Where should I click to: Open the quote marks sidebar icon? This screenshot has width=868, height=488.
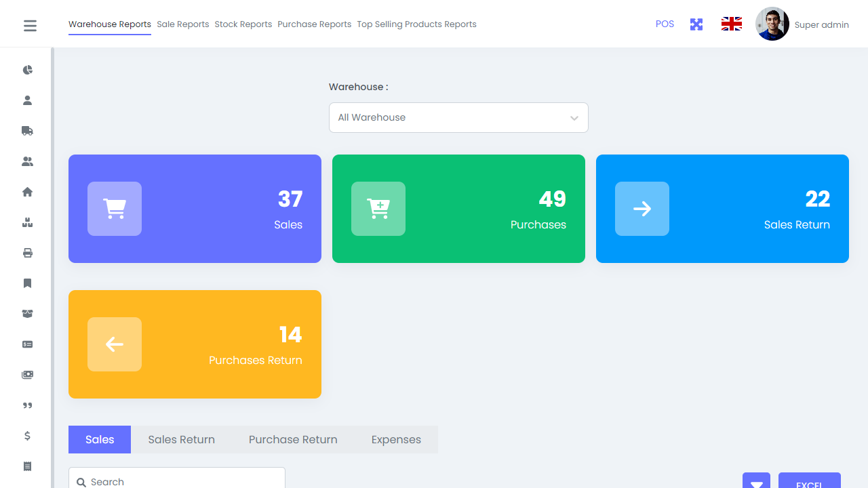(27, 405)
